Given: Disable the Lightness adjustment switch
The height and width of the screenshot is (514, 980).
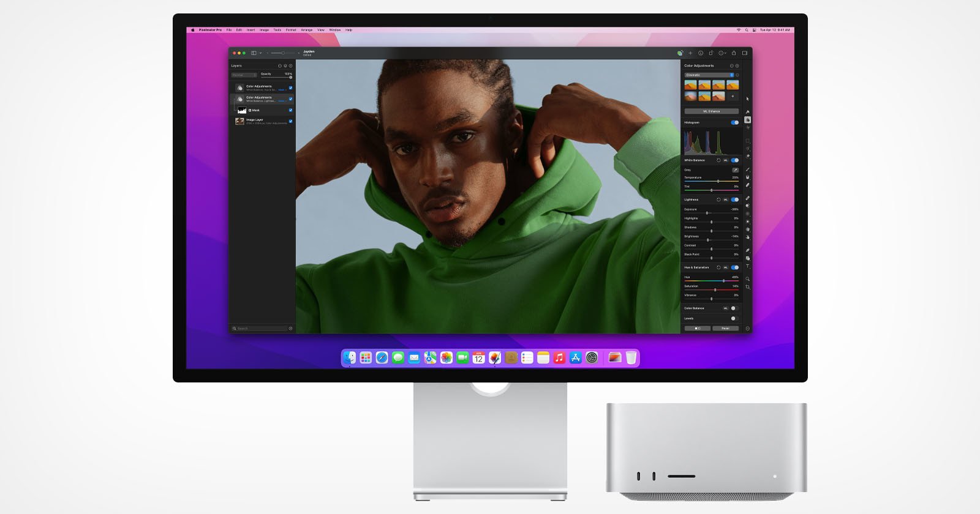Looking at the screenshot, I should tap(735, 199).
